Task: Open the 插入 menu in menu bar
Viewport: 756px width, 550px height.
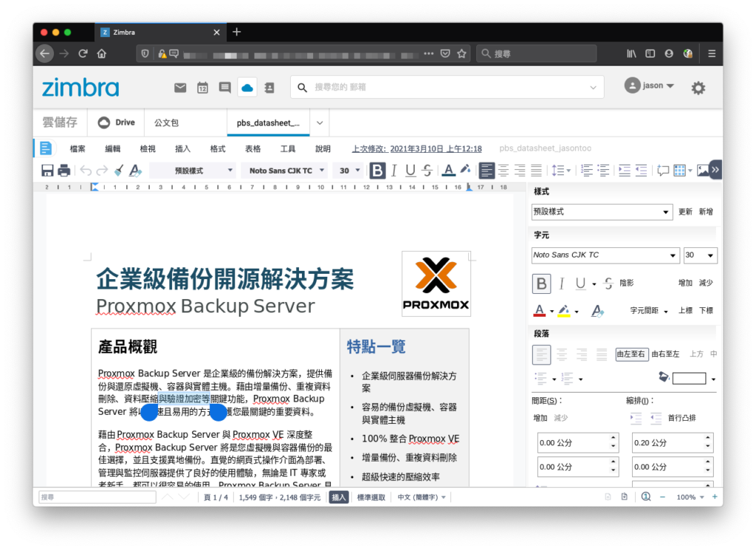Action: point(182,149)
